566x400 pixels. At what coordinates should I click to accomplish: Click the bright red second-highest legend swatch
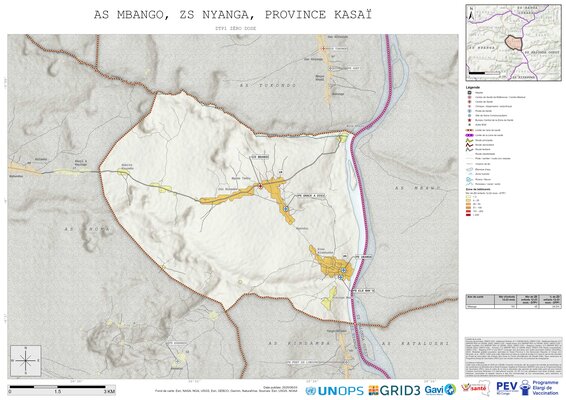click(469, 211)
